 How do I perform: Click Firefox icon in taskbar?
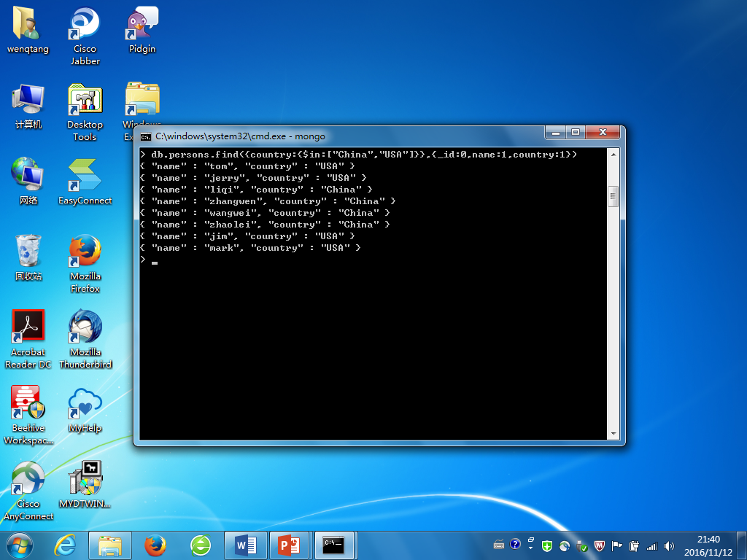pyautogui.click(x=155, y=545)
